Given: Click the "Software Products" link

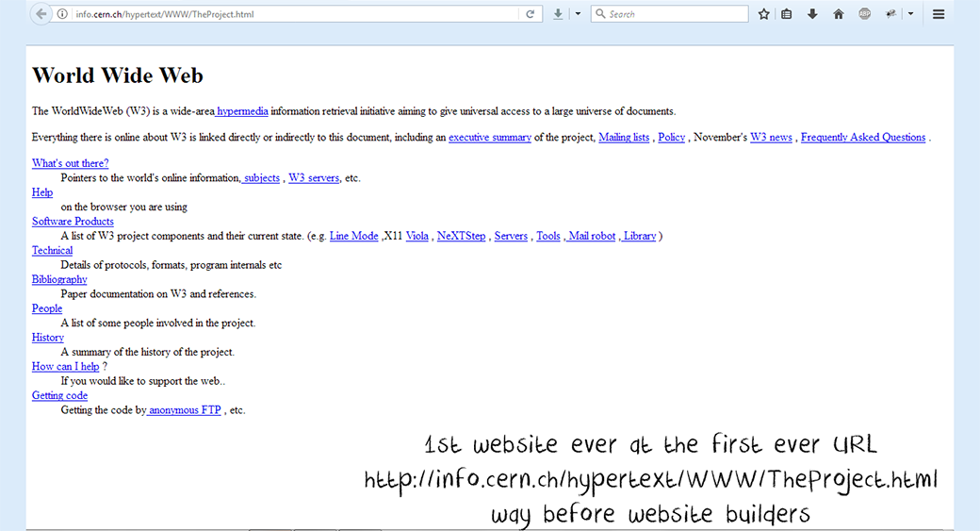Looking at the screenshot, I should point(73,222).
